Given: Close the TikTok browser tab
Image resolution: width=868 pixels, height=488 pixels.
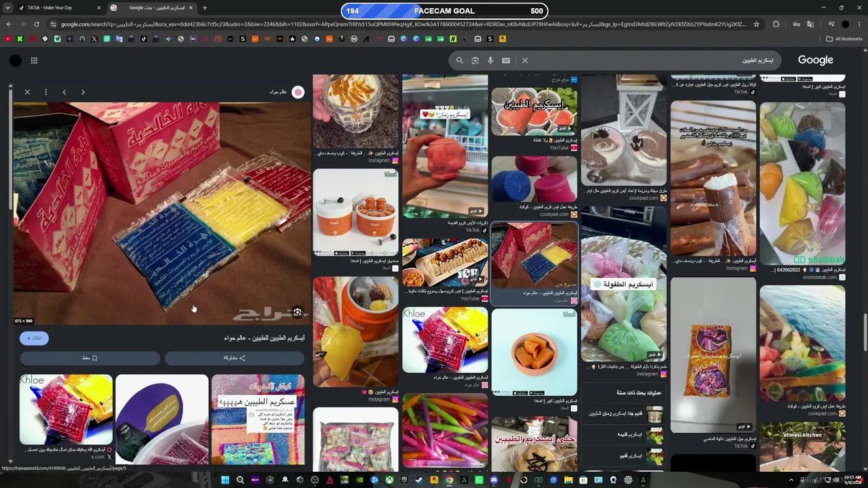Looking at the screenshot, I should click(98, 7).
